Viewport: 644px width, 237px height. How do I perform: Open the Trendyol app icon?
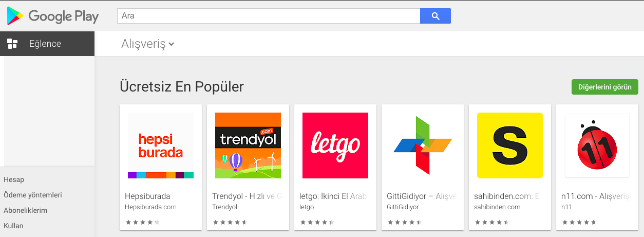point(248,145)
